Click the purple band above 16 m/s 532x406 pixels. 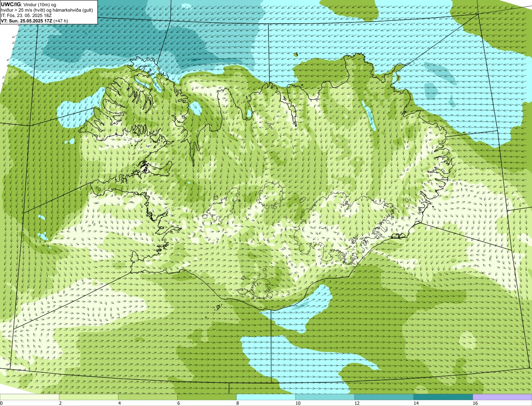tap(502, 397)
